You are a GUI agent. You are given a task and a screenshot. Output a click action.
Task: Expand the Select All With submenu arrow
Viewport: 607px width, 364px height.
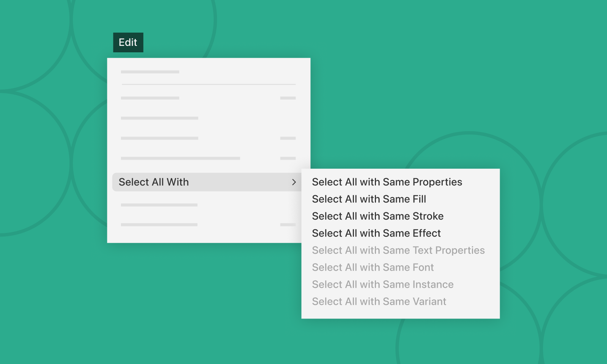294,182
